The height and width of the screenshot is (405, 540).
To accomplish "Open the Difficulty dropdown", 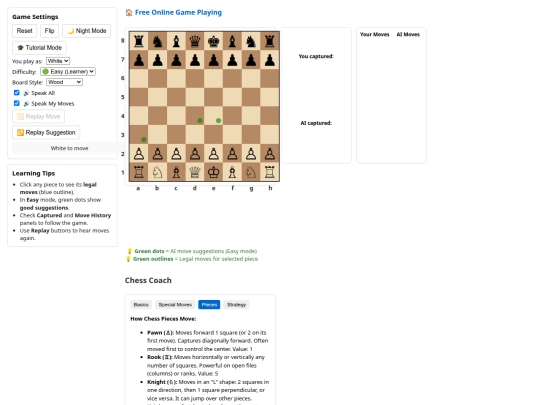I will coord(68,72).
